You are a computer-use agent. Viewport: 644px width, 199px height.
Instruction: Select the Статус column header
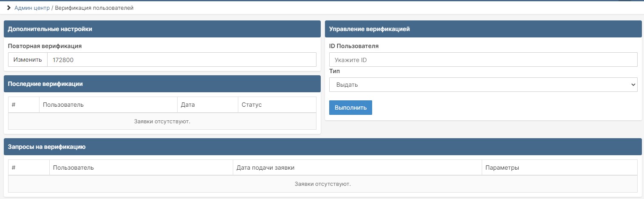[x=251, y=105]
